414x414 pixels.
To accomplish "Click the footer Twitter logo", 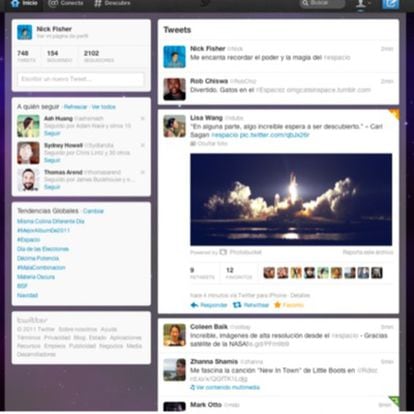I will [x=32, y=321].
